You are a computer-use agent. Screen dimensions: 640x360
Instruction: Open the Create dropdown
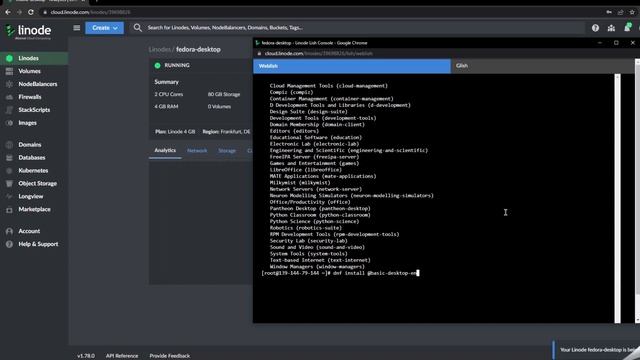click(x=104, y=28)
